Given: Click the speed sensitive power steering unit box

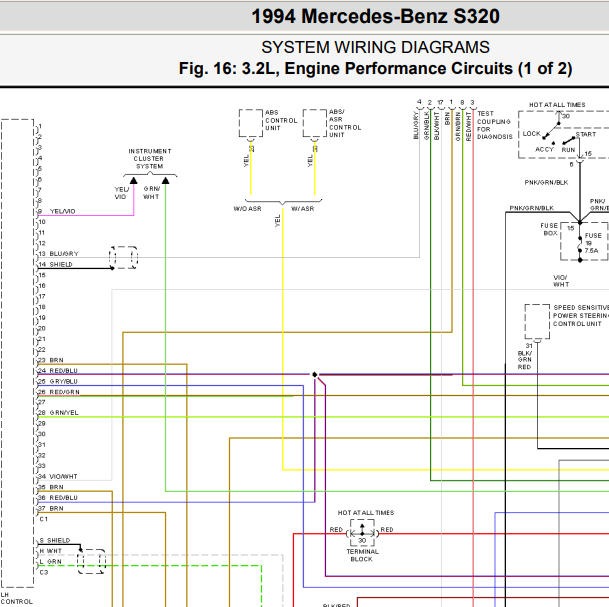Looking at the screenshot, I should (x=537, y=322).
